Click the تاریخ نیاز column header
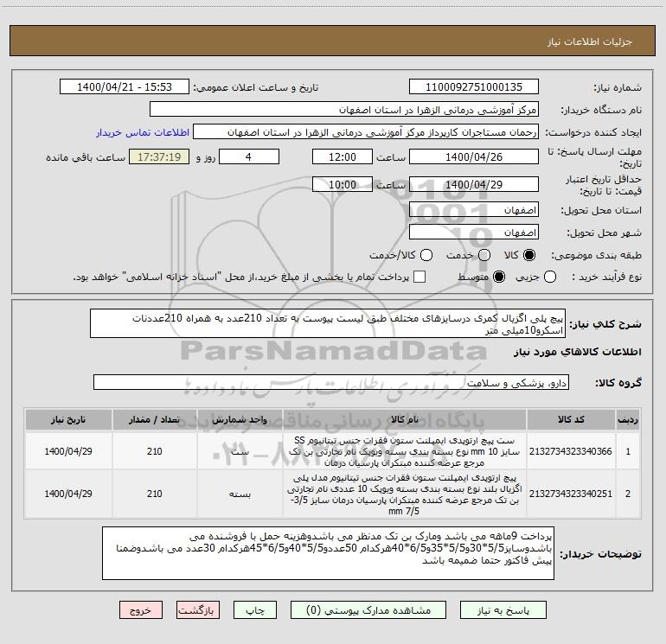Image resolution: width=666 pixels, height=644 pixels. click(x=68, y=420)
